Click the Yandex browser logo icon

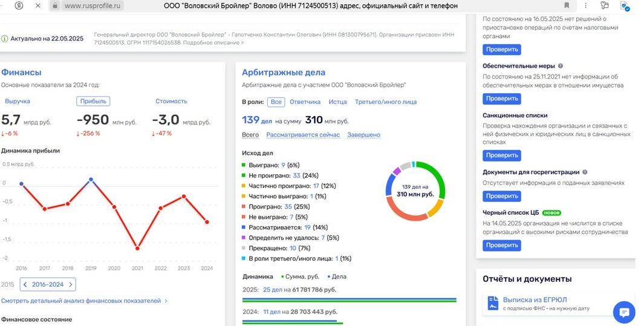pyautogui.click(x=19, y=6)
